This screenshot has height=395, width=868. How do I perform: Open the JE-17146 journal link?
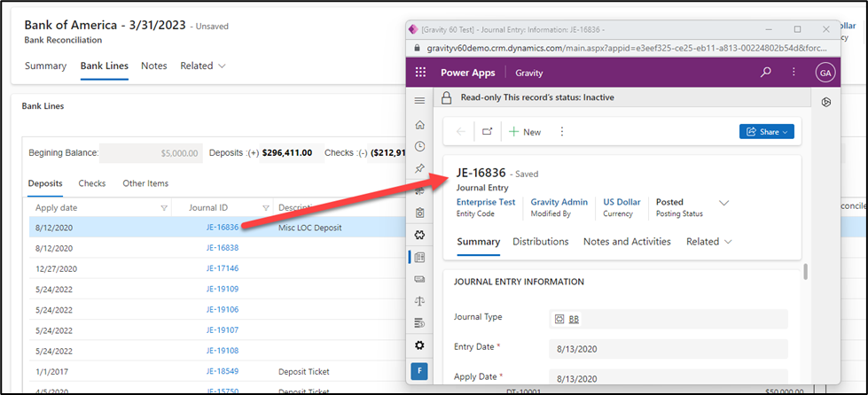pyautogui.click(x=223, y=268)
